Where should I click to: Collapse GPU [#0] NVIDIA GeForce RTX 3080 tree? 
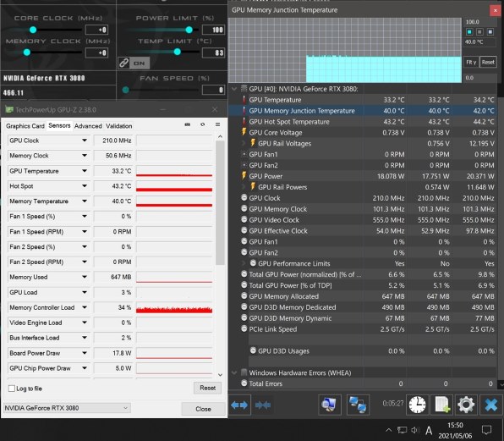234,89
